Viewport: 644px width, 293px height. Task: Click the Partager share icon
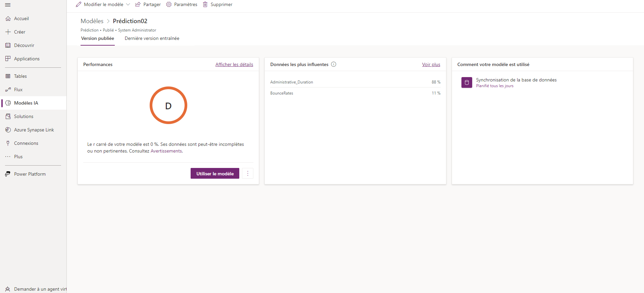tap(138, 4)
